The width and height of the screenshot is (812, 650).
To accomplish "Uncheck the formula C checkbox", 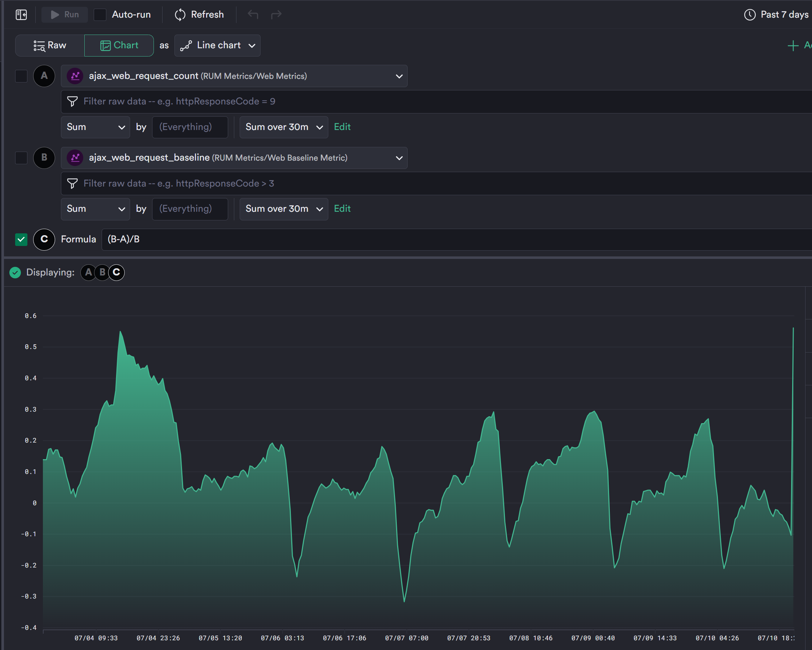I will [x=22, y=239].
